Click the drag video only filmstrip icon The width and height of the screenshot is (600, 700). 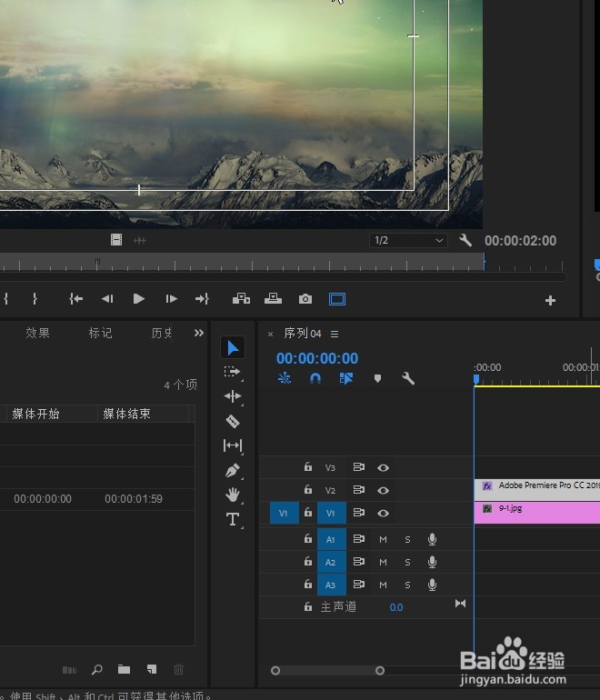click(116, 240)
